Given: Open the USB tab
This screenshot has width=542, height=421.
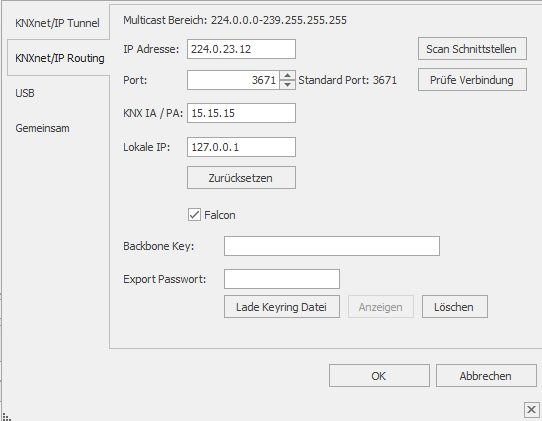Looking at the screenshot, I should click(25, 93).
